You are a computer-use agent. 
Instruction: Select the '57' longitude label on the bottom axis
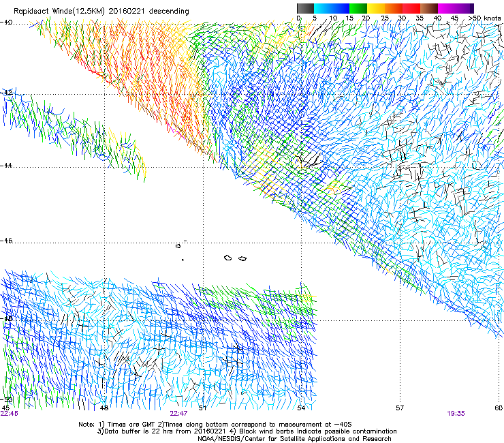400,408
